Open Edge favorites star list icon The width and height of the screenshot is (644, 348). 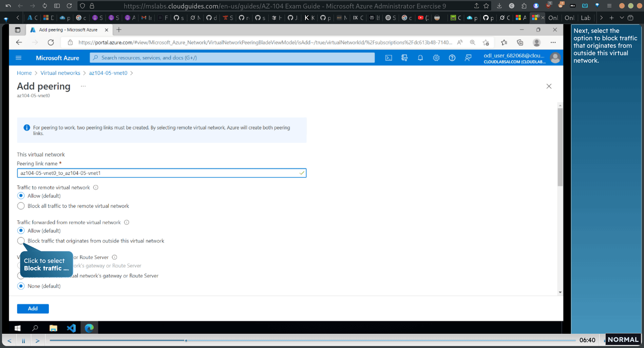tap(504, 42)
